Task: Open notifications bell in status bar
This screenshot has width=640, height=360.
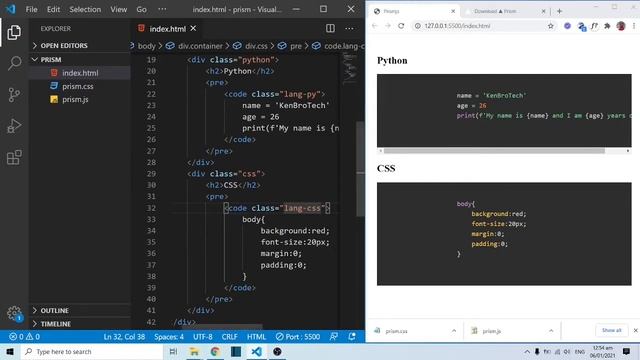Action: click(x=352, y=337)
